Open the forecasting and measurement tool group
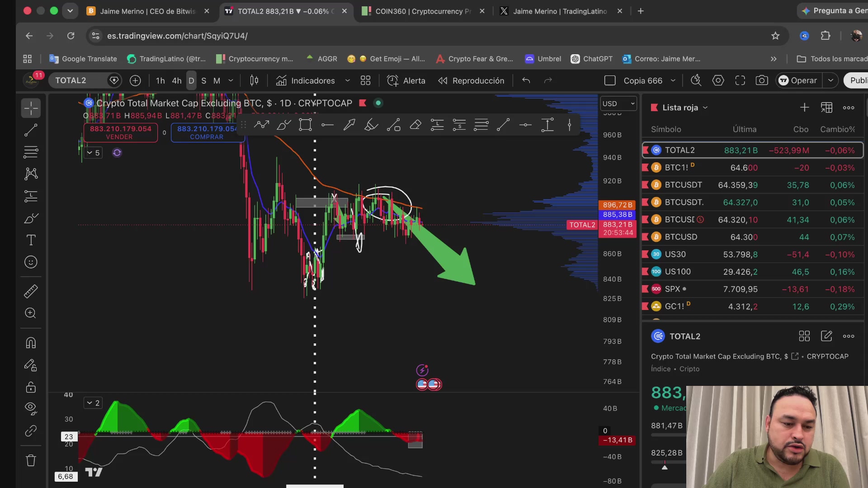The width and height of the screenshot is (868, 488). tap(31, 196)
